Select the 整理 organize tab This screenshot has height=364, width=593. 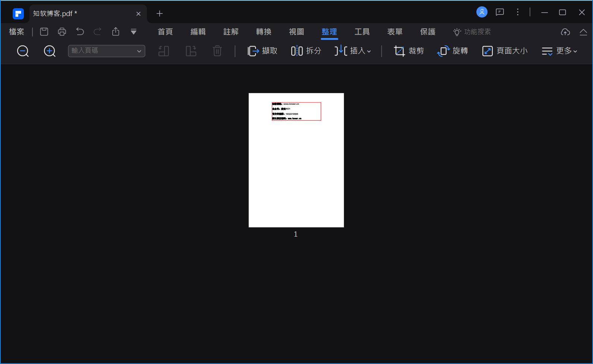pos(329,32)
